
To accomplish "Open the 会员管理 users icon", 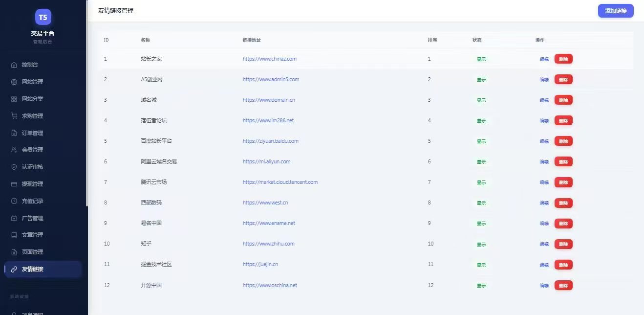I will [14, 150].
